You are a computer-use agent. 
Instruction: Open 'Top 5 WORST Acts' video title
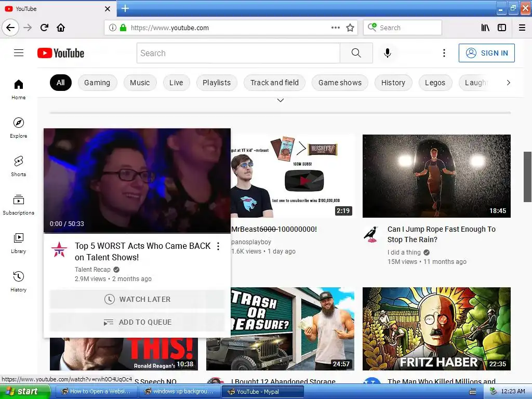click(143, 251)
